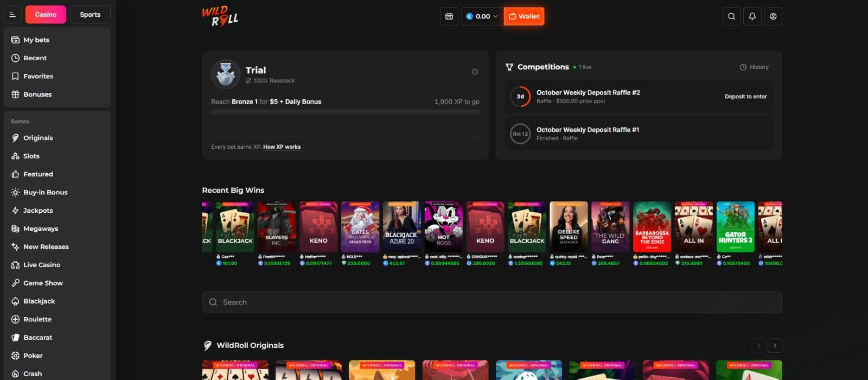Select Originals in the Games menu
Image resolution: width=868 pixels, height=380 pixels.
point(57,138)
